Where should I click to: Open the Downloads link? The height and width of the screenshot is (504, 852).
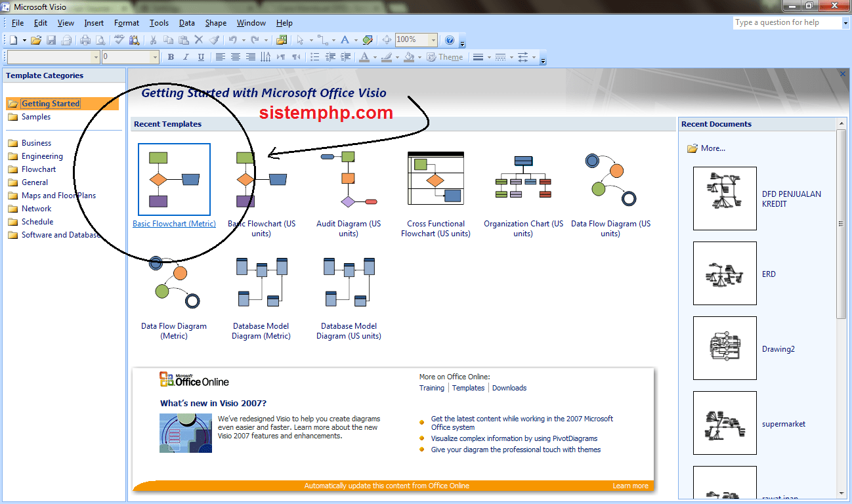click(x=509, y=388)
